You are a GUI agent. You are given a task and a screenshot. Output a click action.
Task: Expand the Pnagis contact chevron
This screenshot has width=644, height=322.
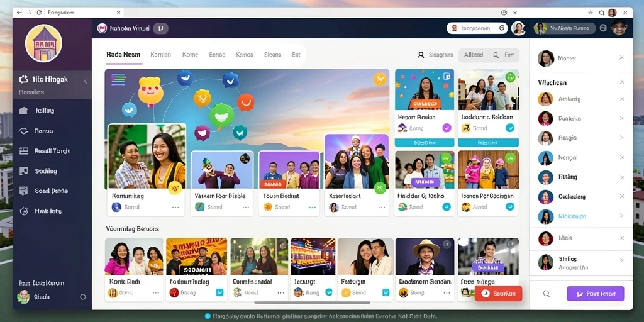click(x=622, y=138)
